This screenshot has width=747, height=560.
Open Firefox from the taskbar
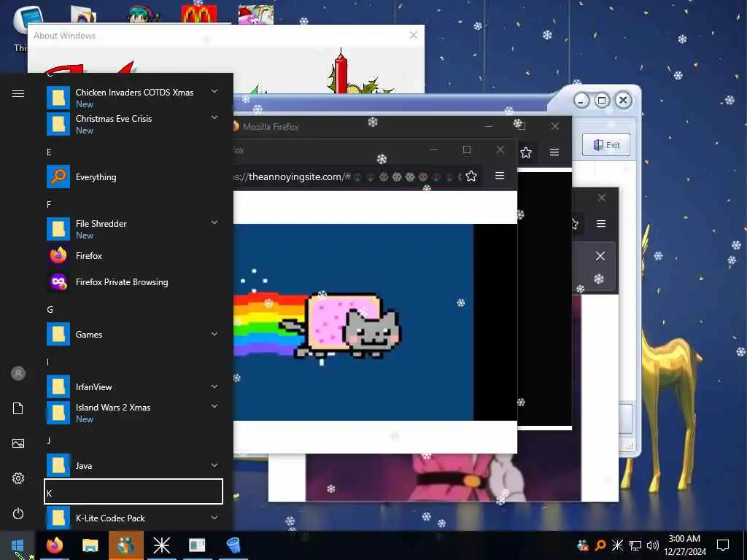[x=55, y=545]
